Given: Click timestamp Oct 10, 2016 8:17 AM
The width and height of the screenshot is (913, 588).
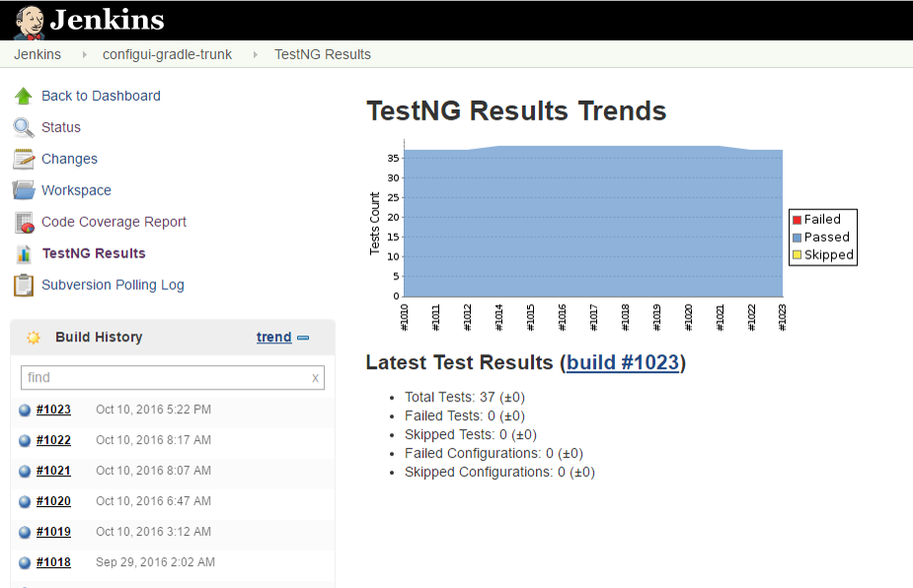Looking at the screenshot, I should [153, 440].
